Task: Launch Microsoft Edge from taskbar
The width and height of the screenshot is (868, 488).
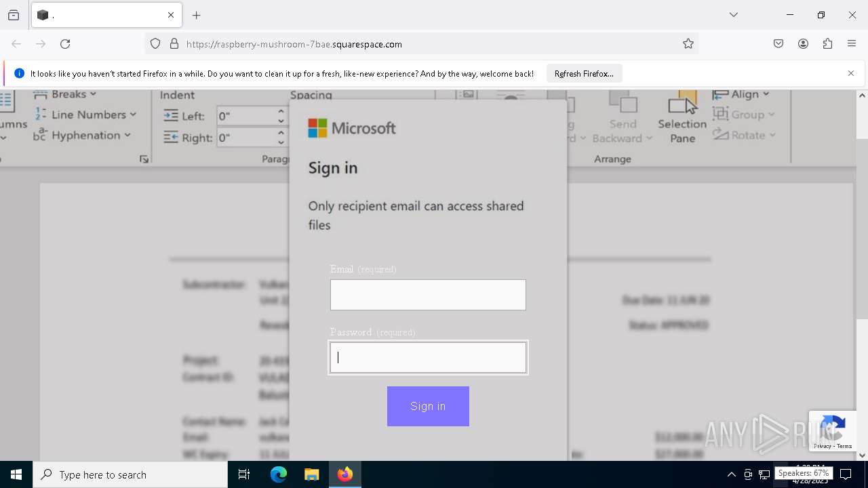Action: click(279, 474)
